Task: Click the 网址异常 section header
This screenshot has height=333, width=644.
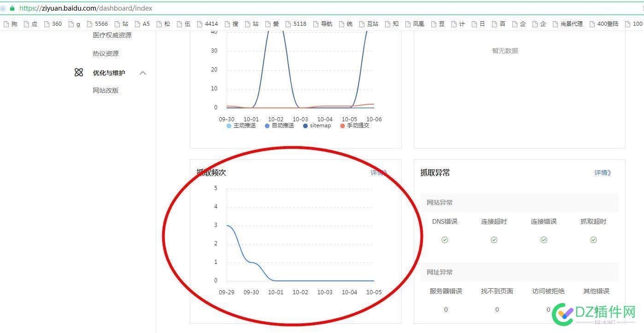Action: (519, 272)
